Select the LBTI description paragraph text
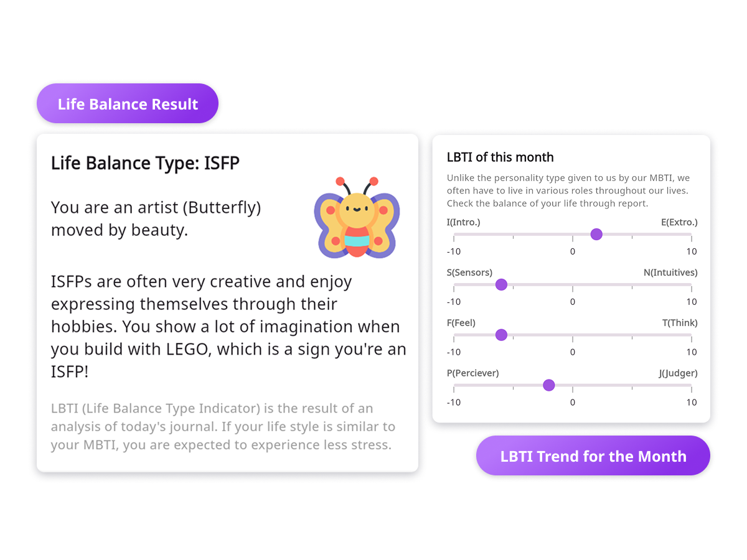This screenshot has width=747, height=560. (223, 426)
